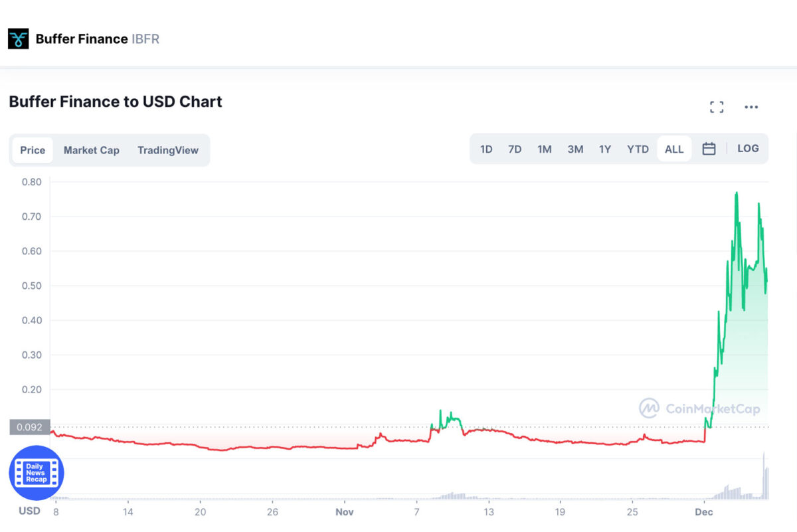797x532 pixels.
Task: Open the calendar date range picker
Action: pyautogui.click(x=709, y=149)
